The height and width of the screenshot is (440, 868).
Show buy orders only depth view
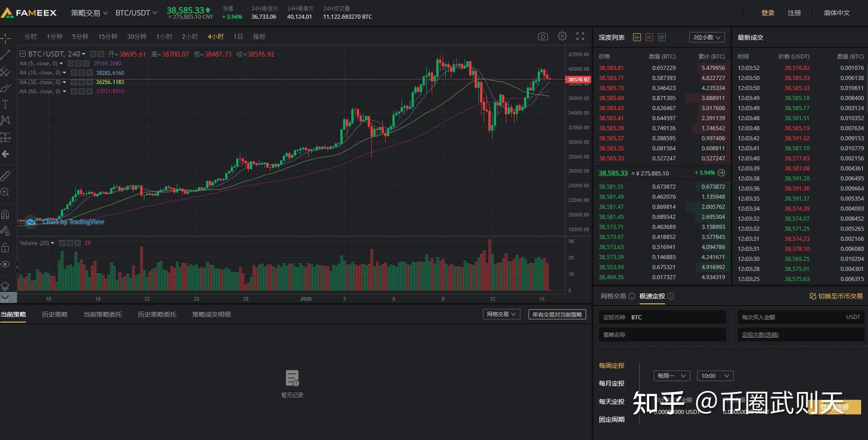pyautogui.click(x=662, y=37)
